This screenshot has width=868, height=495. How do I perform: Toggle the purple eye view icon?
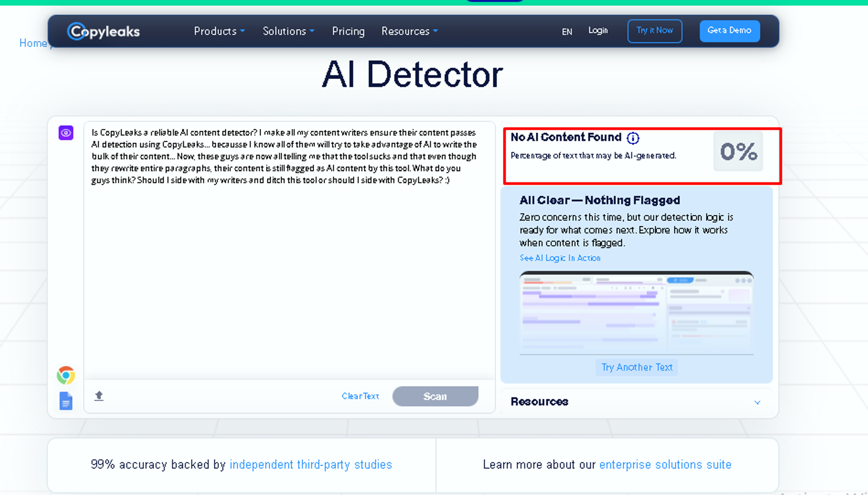[x=66, y=133]
